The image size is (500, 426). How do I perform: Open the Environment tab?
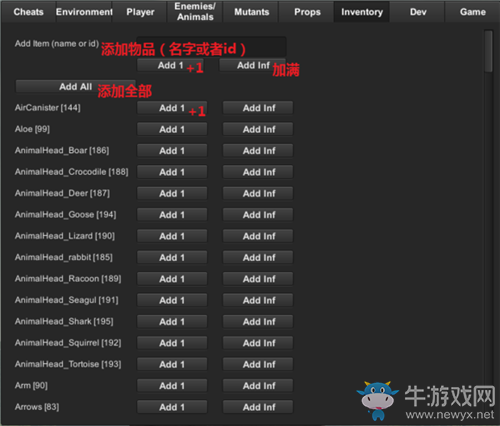click(84, 12)
